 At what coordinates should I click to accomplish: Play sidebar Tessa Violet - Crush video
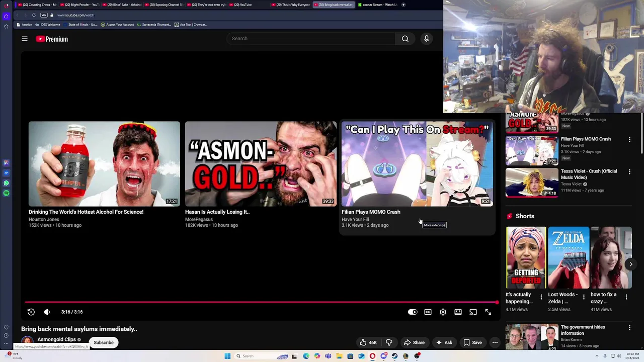click(x=532, y=182)
